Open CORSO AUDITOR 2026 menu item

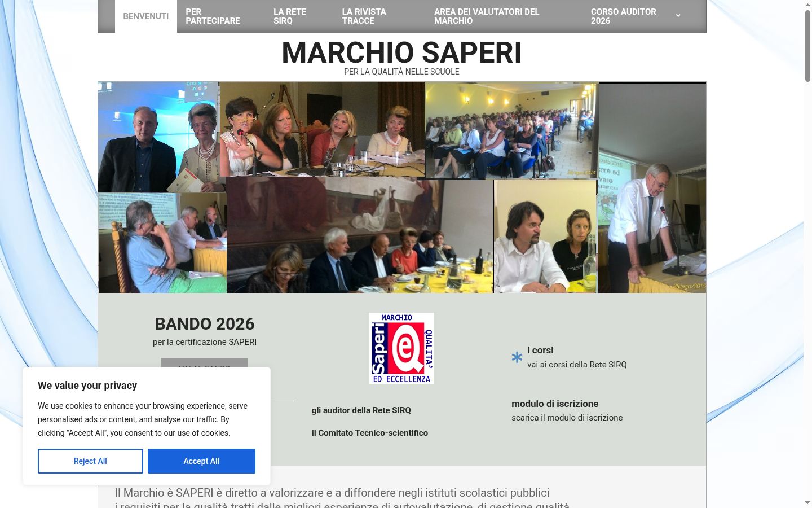tap(623, 16)
